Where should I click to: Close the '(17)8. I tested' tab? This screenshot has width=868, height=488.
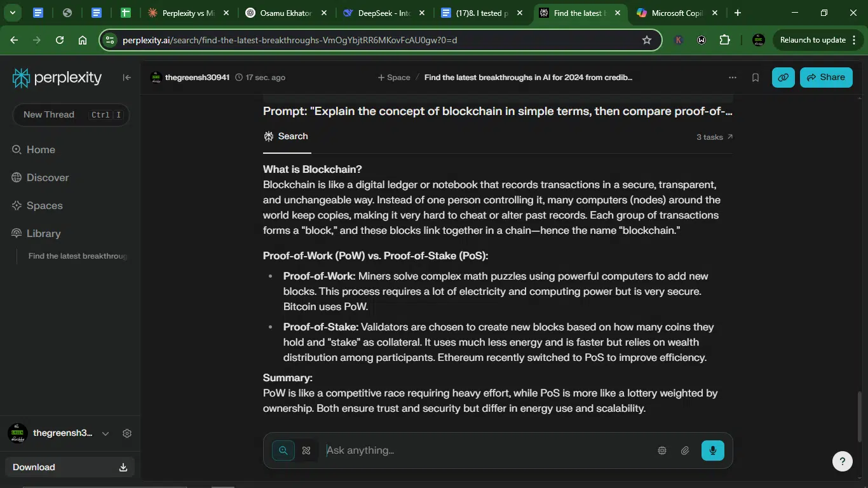(x=520, y=13)
